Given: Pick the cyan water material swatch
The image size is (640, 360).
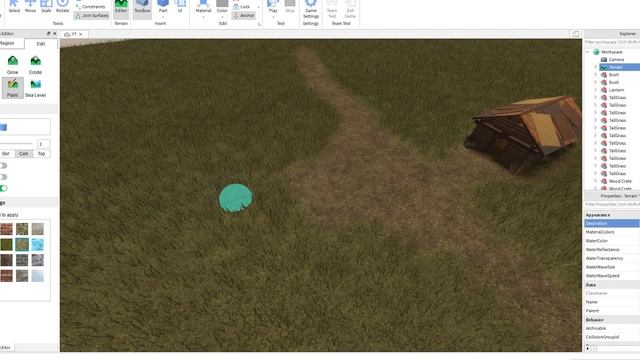Looking at the screenshot, I should (38, 244).
